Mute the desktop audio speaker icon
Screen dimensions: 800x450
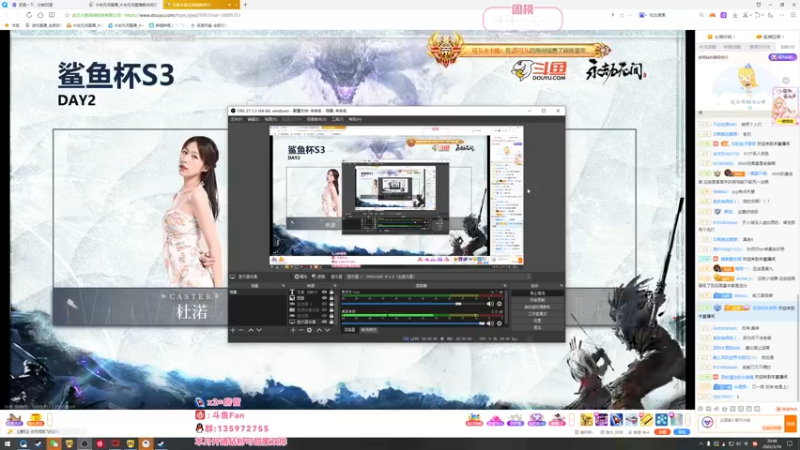pos(490,323)
